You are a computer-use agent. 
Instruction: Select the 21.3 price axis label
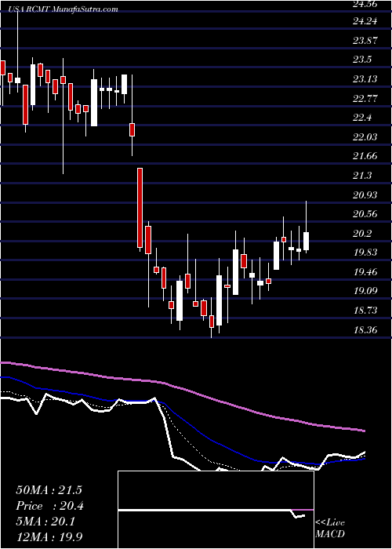coord(362,176)
